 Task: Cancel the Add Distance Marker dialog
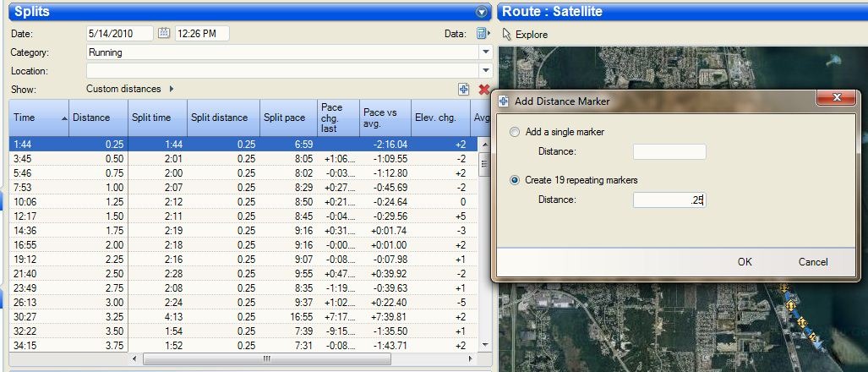tap(813, 262)
